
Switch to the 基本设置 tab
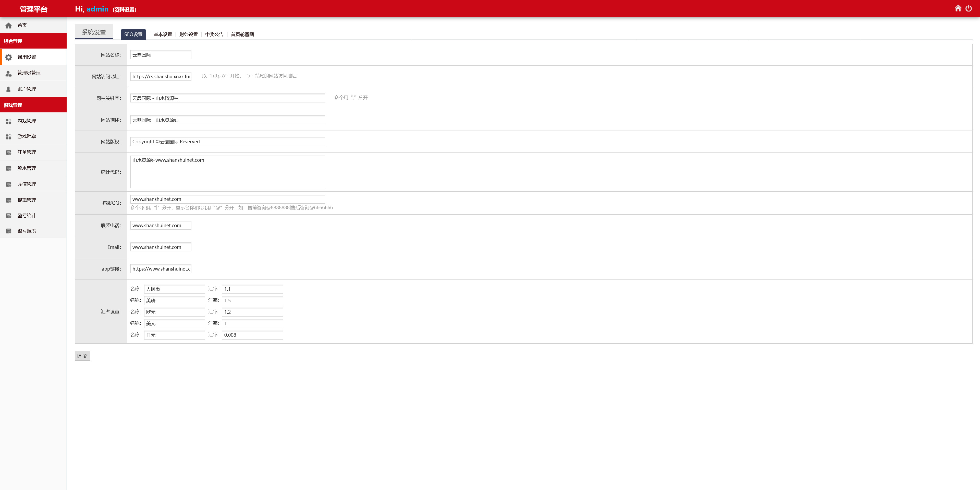(163, 34)
